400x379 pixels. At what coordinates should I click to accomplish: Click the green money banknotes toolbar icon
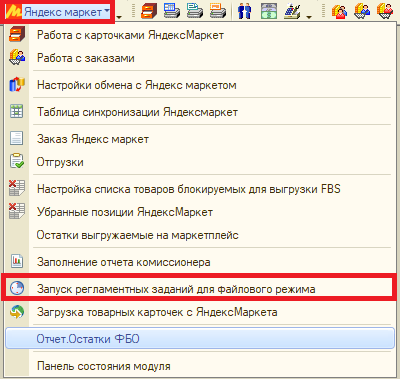269,11
